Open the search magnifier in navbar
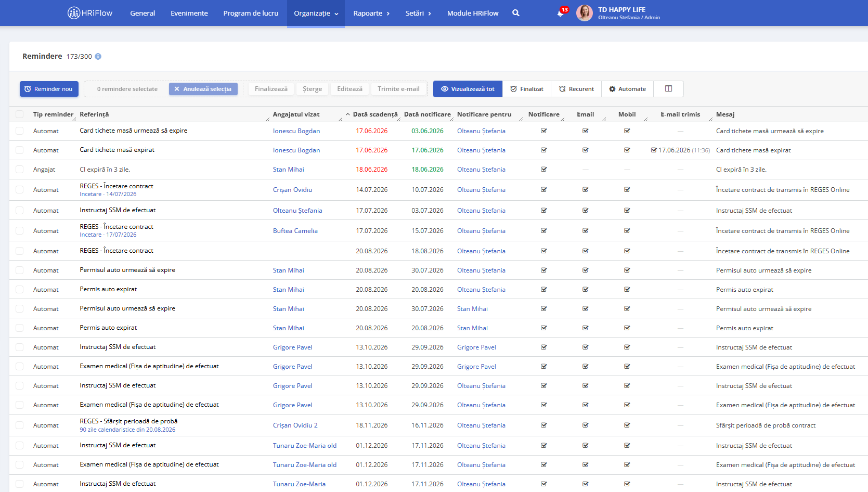 (x=515, y=13)
